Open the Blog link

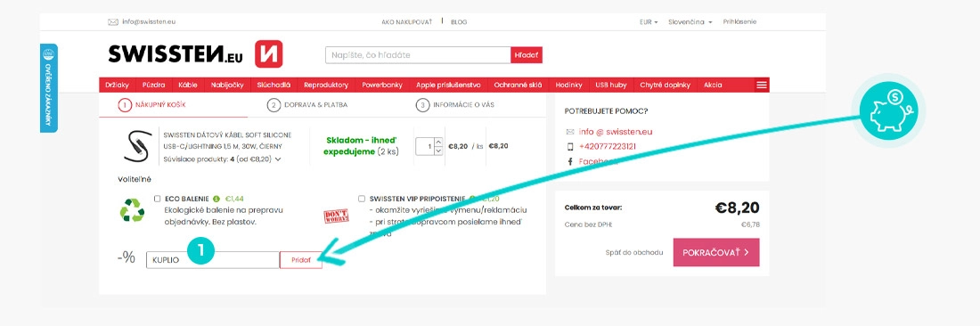[x=459, y=22]
